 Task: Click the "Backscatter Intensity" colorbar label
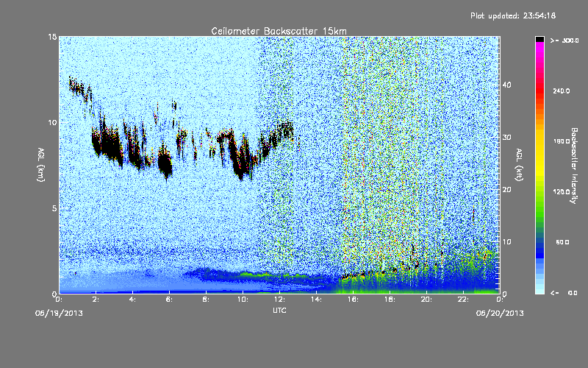pyautogui.click(x=574, y=166)
